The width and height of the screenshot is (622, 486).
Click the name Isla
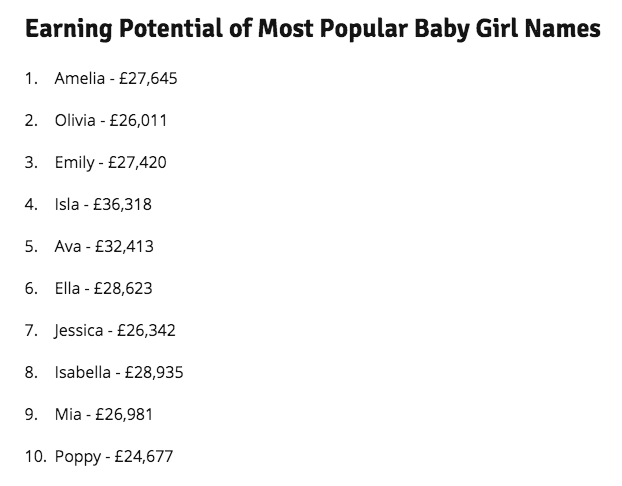(67, 204)
